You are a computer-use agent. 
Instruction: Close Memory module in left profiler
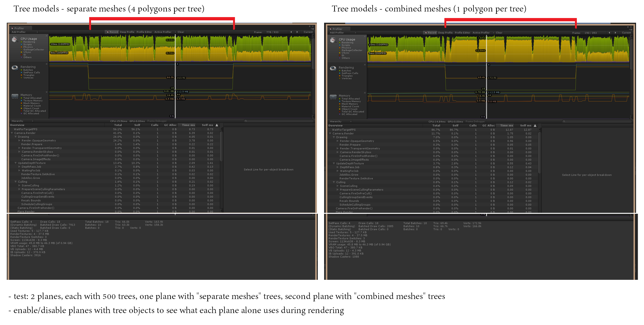coord(47,92)
